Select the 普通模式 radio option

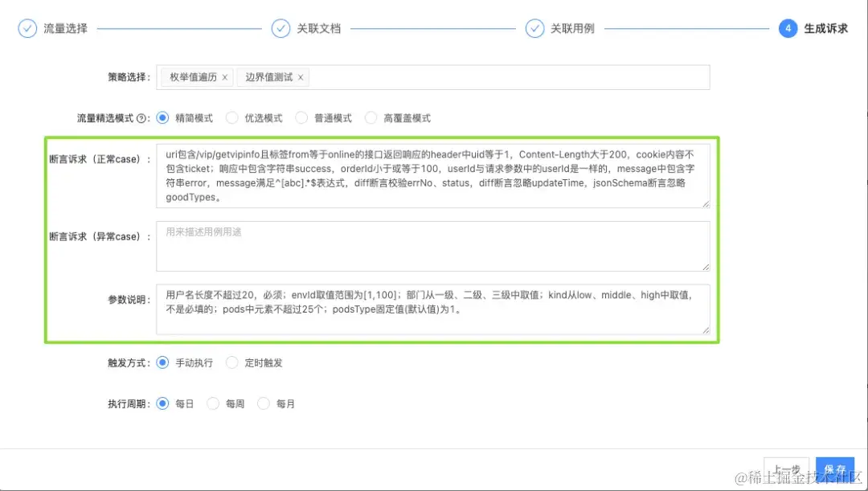(301, 118)
